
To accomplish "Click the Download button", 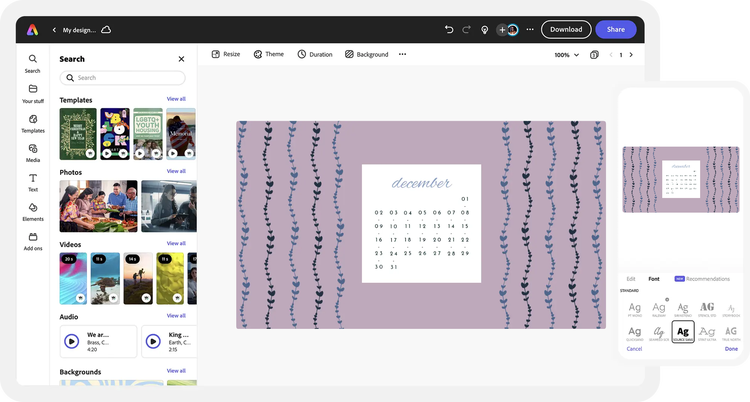I will click(566, 29).
